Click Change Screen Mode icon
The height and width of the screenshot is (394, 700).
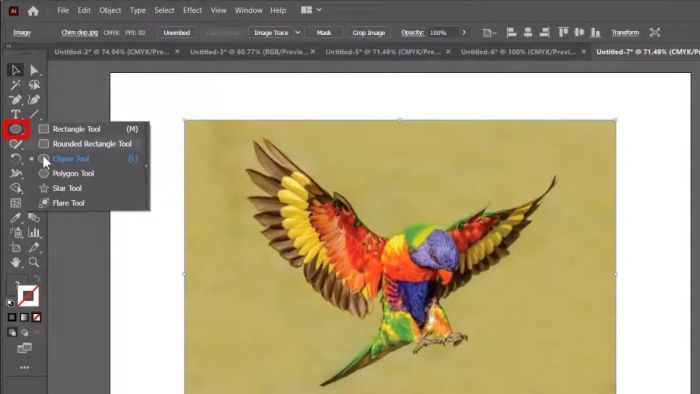pos(25,348)
